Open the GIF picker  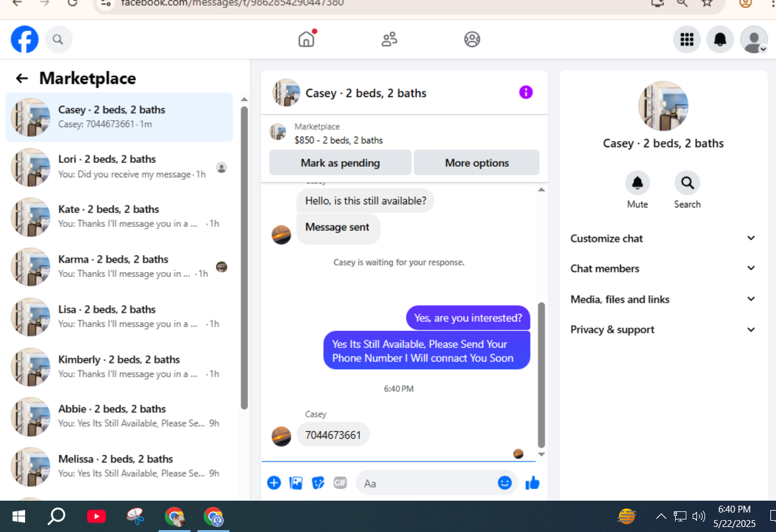point(340,482)
